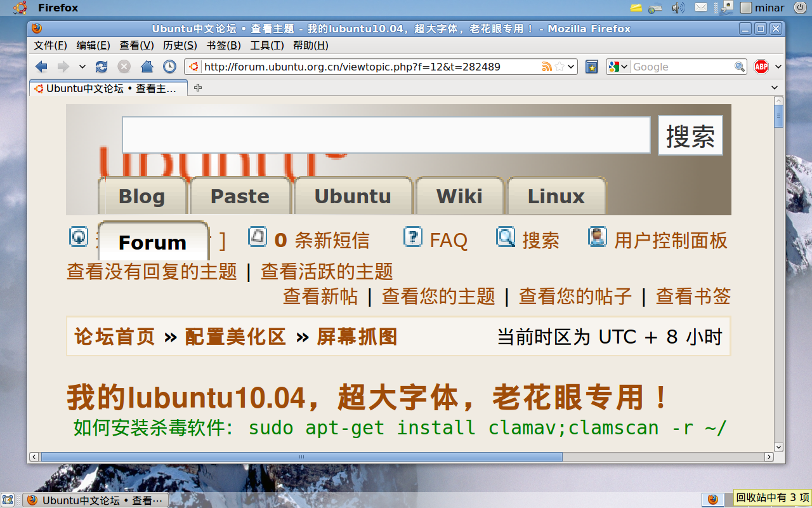
Task: Click the bookmarks toolbar icon beside address bar
Action: (592, 67)
